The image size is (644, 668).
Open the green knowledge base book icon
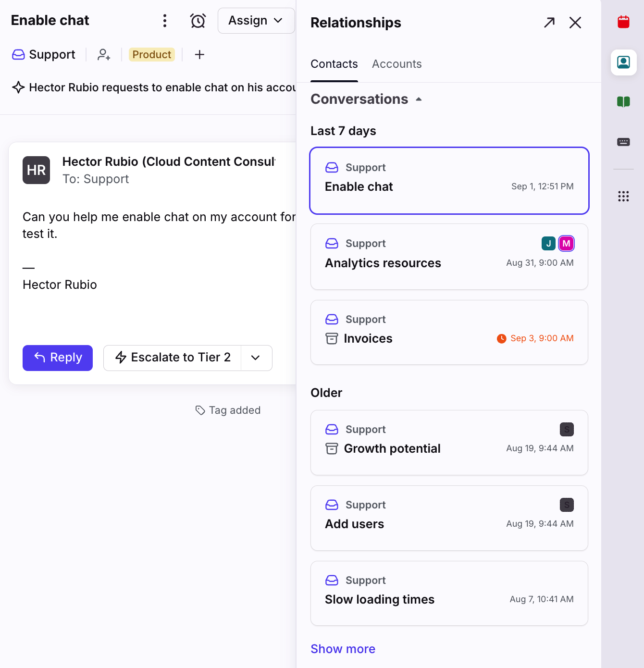[623, 101]
